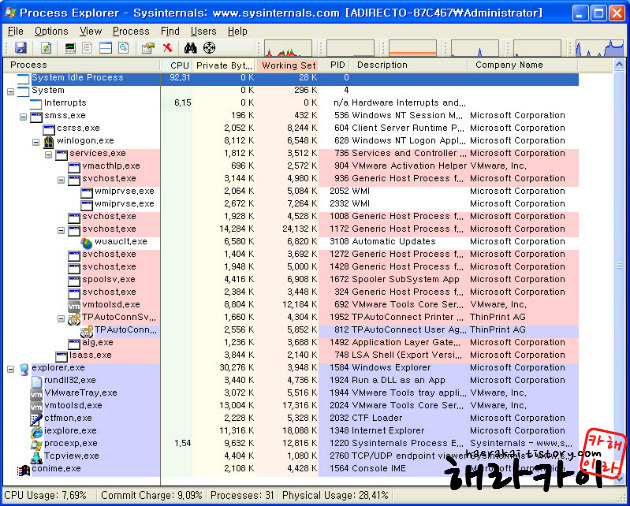
Task: Toggle the process tree view icon
Action: [x=87, y=48]
